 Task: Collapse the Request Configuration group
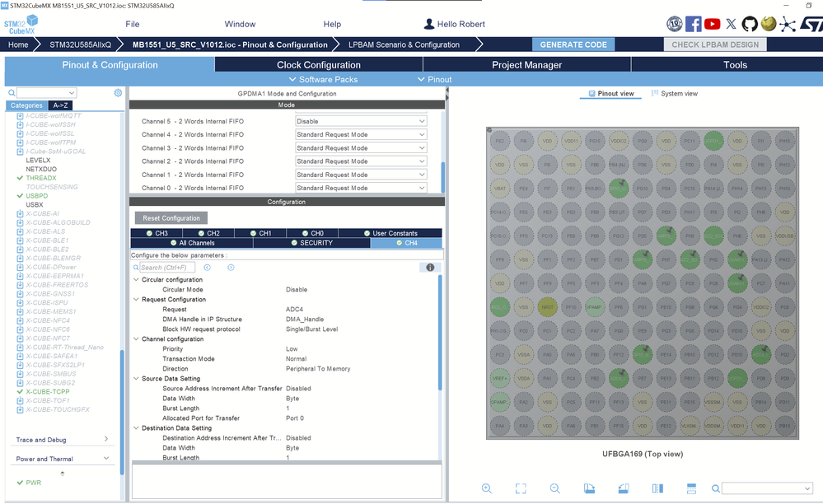136,300
